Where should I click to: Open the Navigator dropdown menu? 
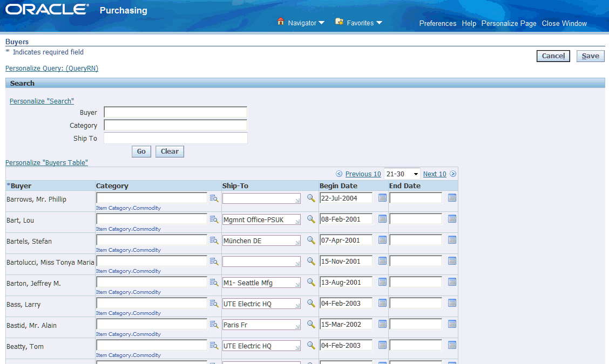[x=306, y=23]
